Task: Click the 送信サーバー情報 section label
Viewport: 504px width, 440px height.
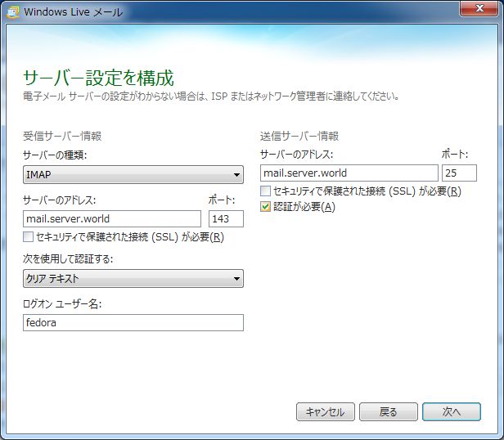Action: (299, 136)
